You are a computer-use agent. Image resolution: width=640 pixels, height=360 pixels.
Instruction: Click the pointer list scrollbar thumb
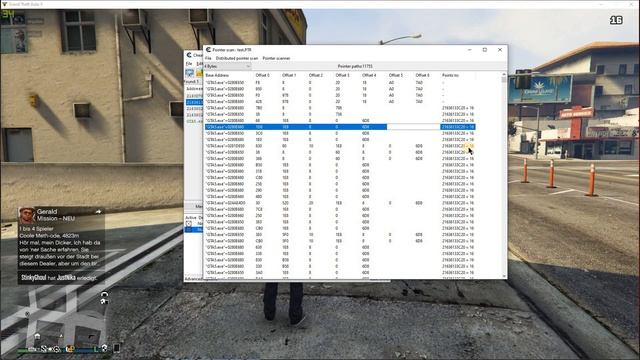504,80
